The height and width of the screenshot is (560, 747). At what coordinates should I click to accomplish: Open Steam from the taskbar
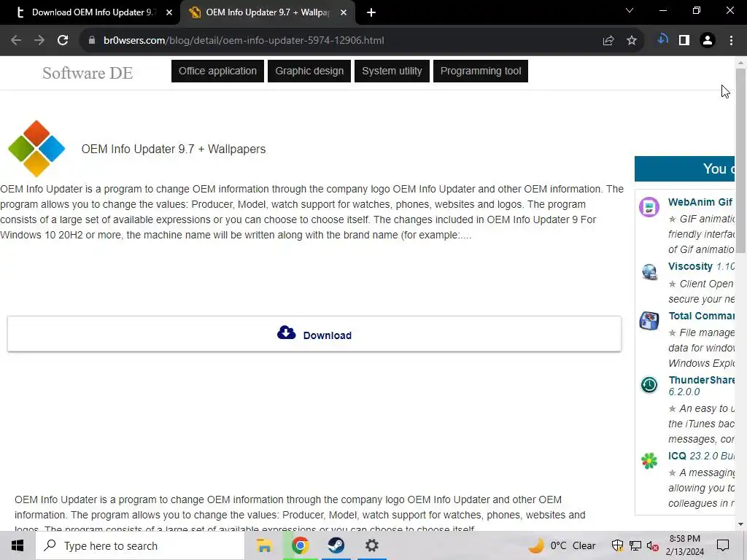336,545
